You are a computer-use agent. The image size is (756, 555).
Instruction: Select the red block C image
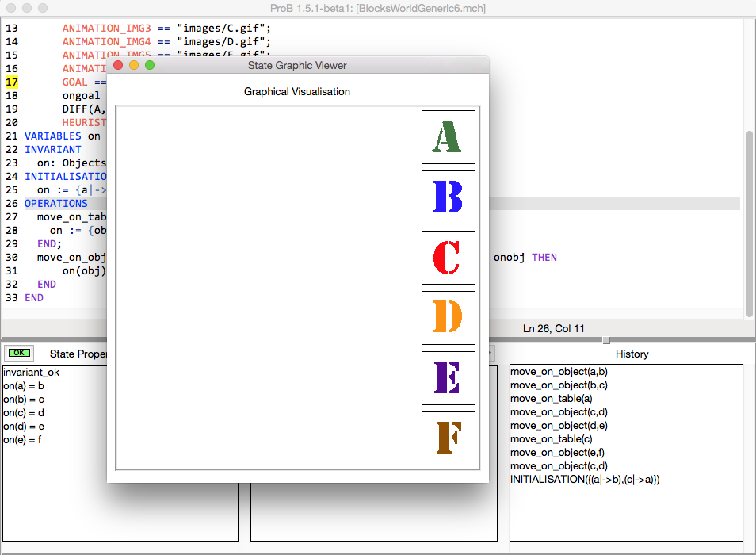pyautogui.click(x=448, y=258)
